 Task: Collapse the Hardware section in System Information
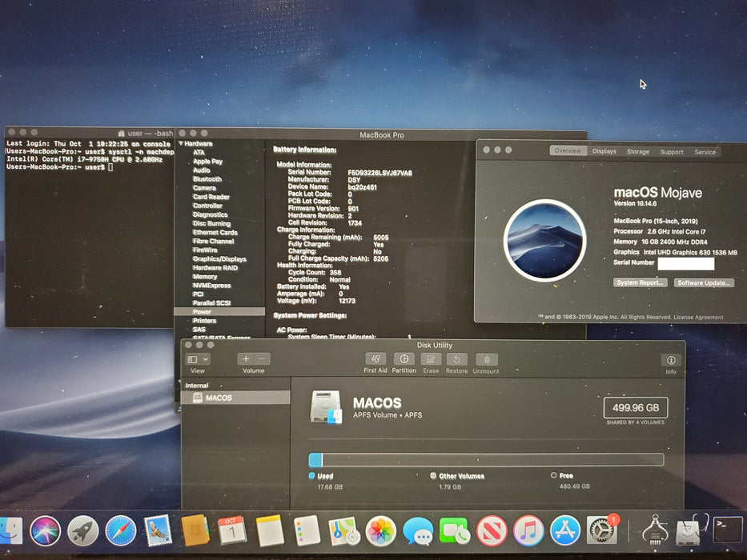(181, 143)
